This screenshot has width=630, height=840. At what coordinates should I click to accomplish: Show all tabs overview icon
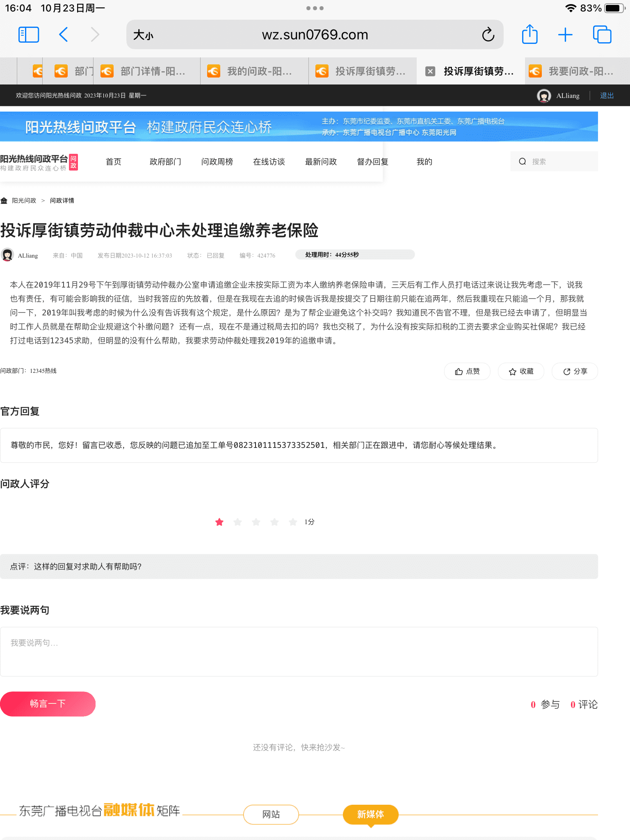(602, 35)
